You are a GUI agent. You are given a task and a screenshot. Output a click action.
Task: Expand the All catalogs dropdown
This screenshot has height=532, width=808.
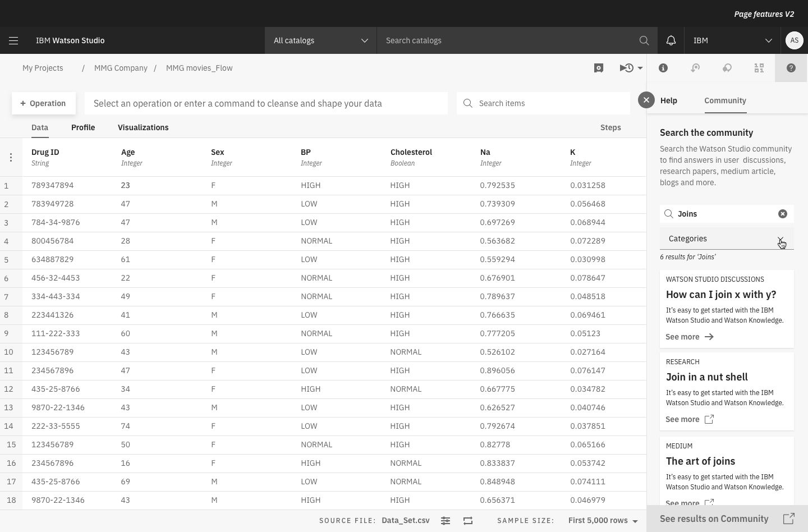(320, 40)
